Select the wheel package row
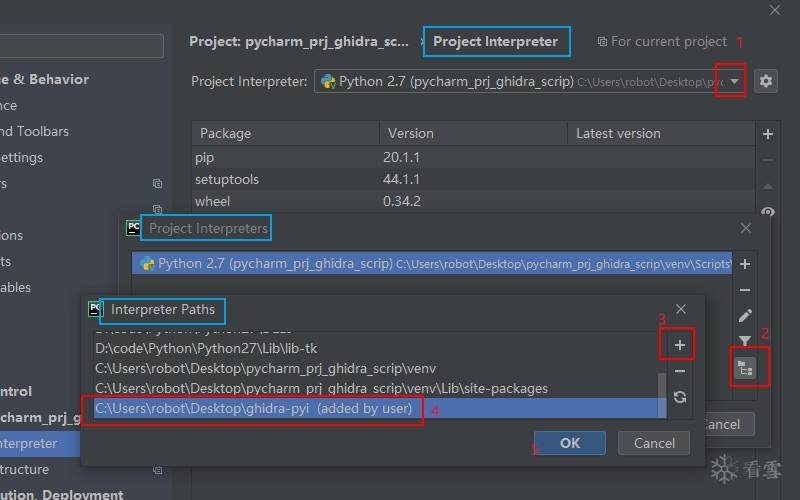The height and width of the screenshot is (500, 800). (x=473, y=201)
